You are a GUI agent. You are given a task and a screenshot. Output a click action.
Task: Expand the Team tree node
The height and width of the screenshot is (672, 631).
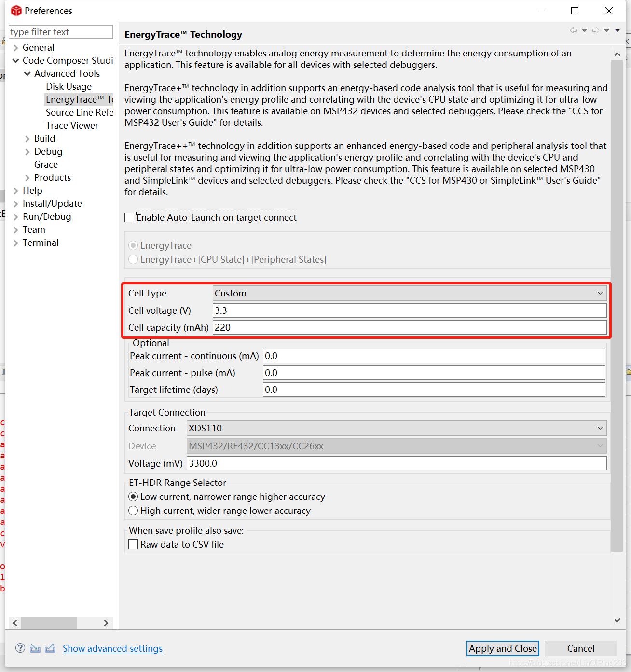16,230
